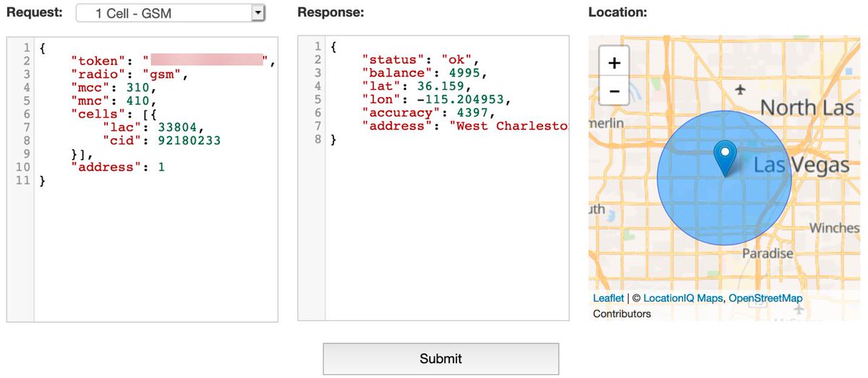Click the "West Charleston" address value
Viewport: 868px width, 378px height.
[x=509, y=127]
